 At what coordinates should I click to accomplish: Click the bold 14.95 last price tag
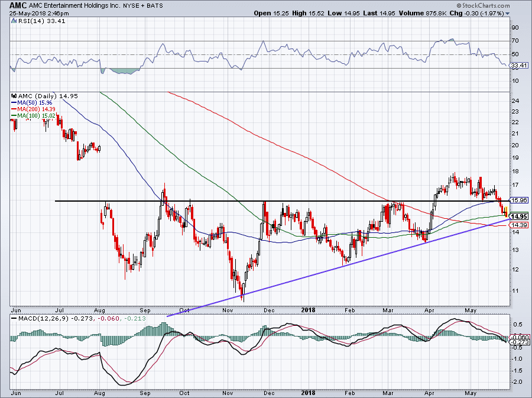519,216
